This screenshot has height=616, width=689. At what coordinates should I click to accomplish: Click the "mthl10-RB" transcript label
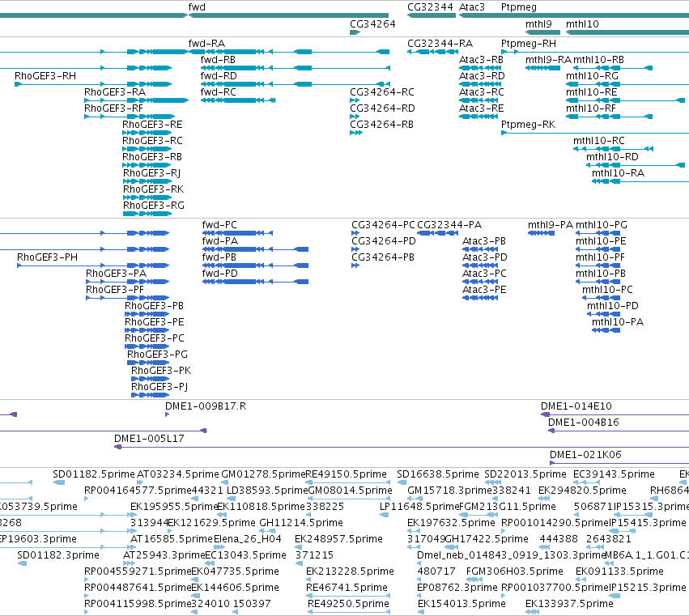click(x=598, y=60)
